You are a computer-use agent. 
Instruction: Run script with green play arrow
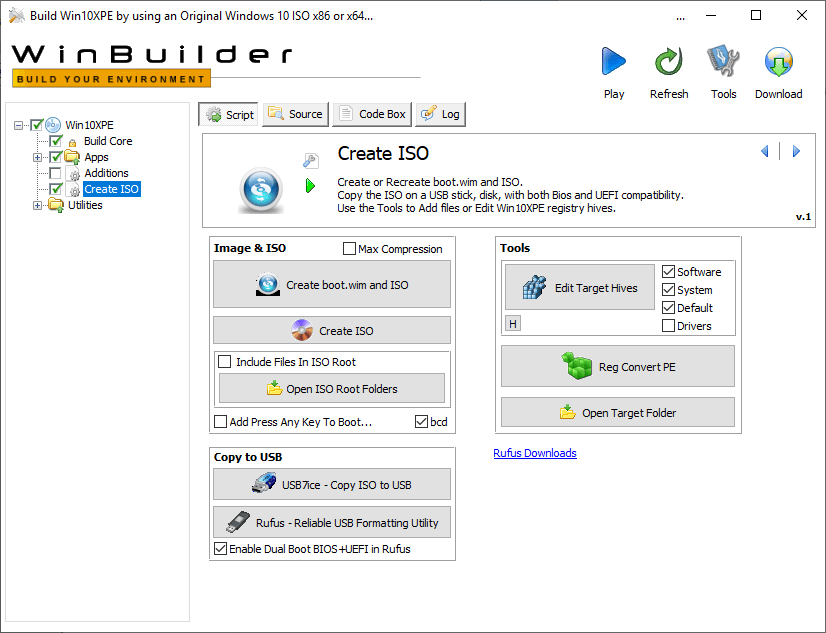click(310, 185)
